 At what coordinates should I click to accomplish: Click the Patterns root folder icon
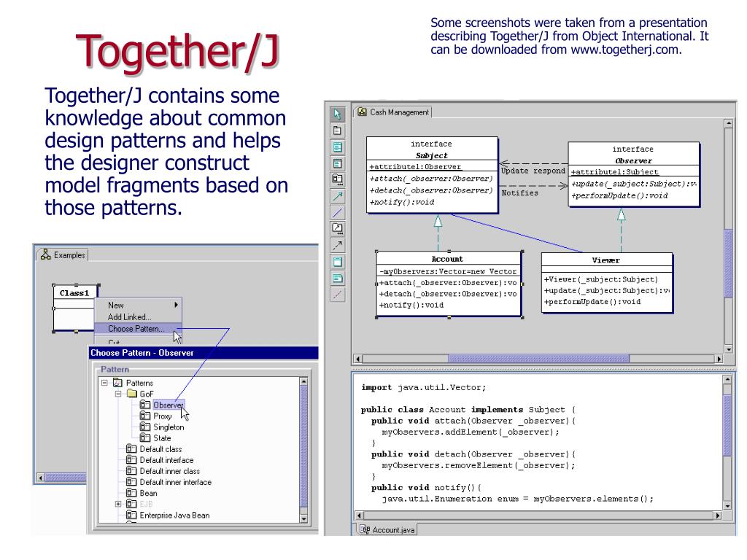[x=117, y=383]
